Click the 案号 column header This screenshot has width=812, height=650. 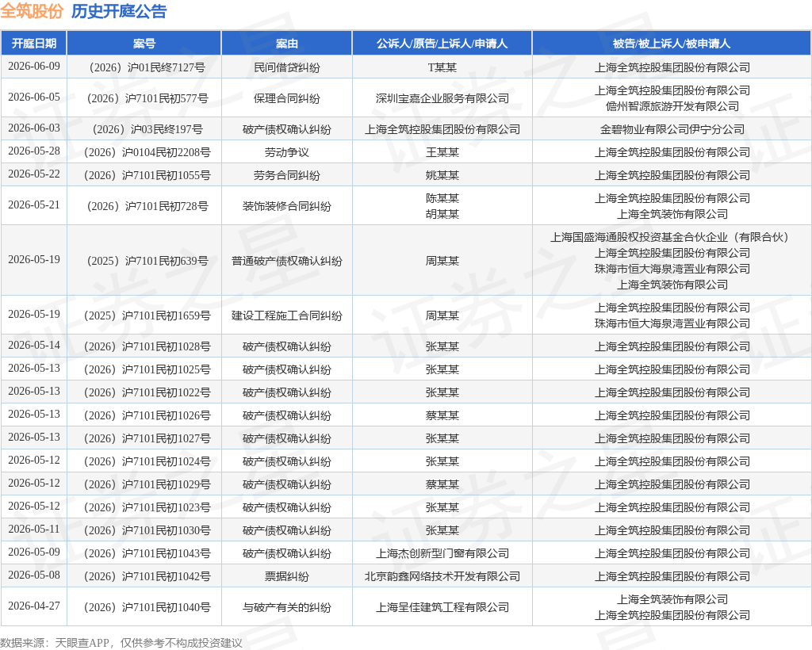pyautogui.click(x=144, y=44)
